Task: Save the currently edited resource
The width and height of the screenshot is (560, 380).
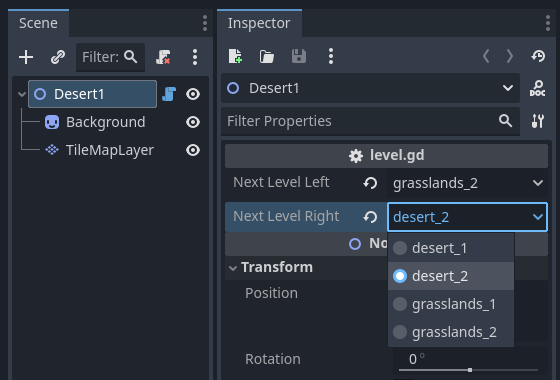Action: 299,56
